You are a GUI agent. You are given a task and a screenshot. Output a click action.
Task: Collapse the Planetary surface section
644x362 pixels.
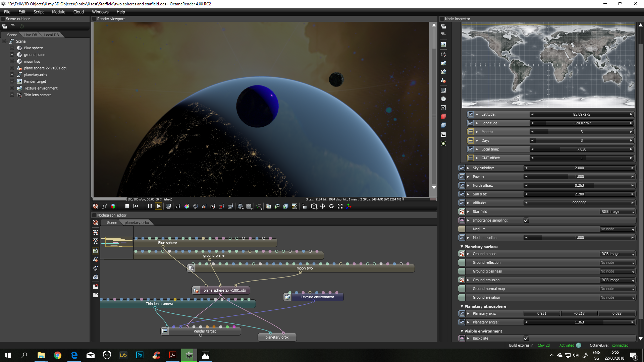[462, 247]
